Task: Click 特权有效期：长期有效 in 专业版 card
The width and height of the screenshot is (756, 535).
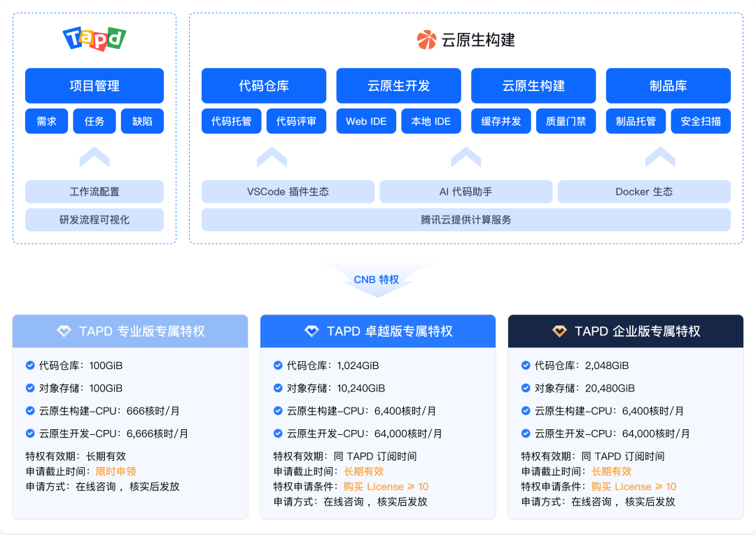Action: click(x=76, y=456)
